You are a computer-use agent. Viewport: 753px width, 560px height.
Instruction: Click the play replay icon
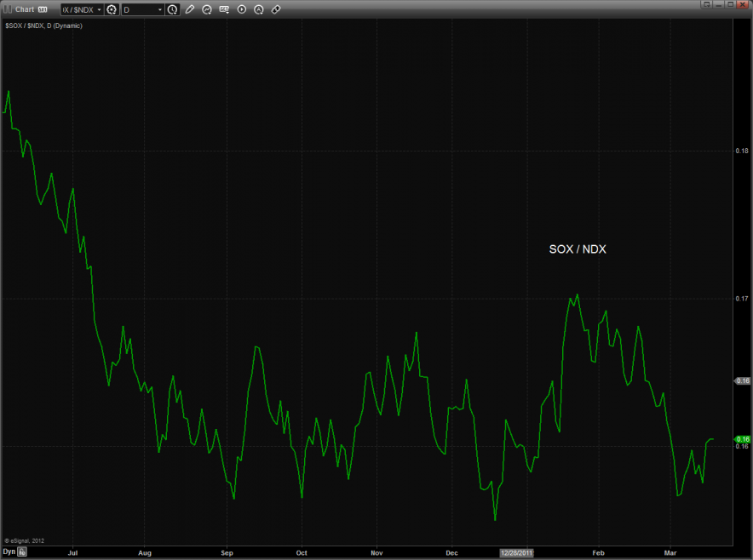pyautogui.click(x=242, y=9)
